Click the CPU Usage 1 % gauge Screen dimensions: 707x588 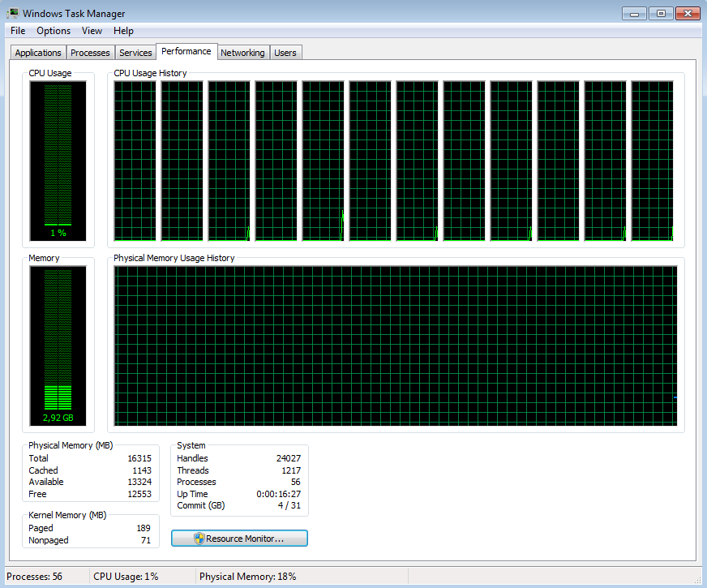tap(58, 161)
